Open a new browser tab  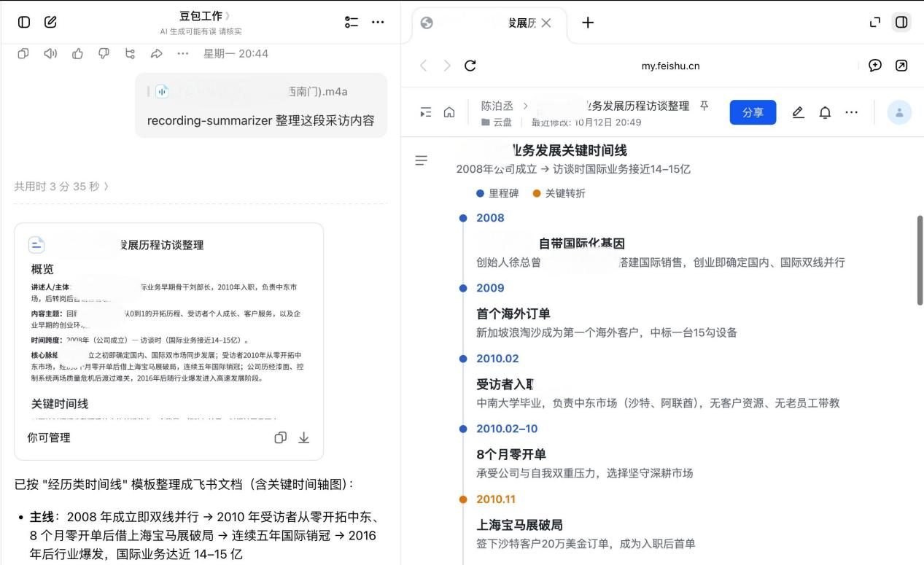point(588,23)
